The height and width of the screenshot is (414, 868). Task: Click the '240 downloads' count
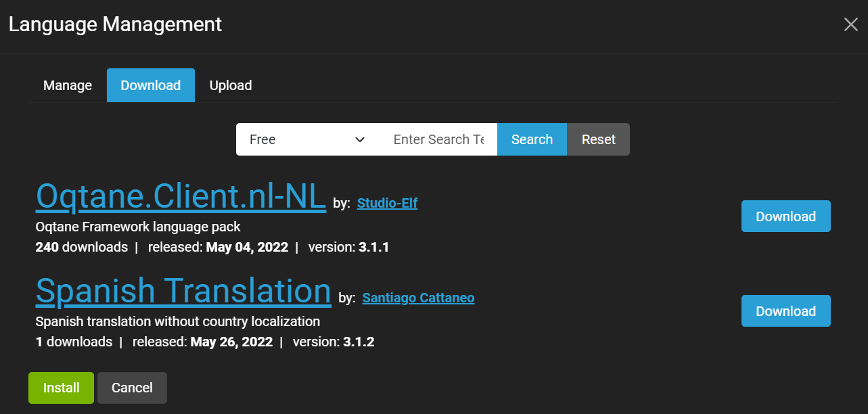(81, 247)
